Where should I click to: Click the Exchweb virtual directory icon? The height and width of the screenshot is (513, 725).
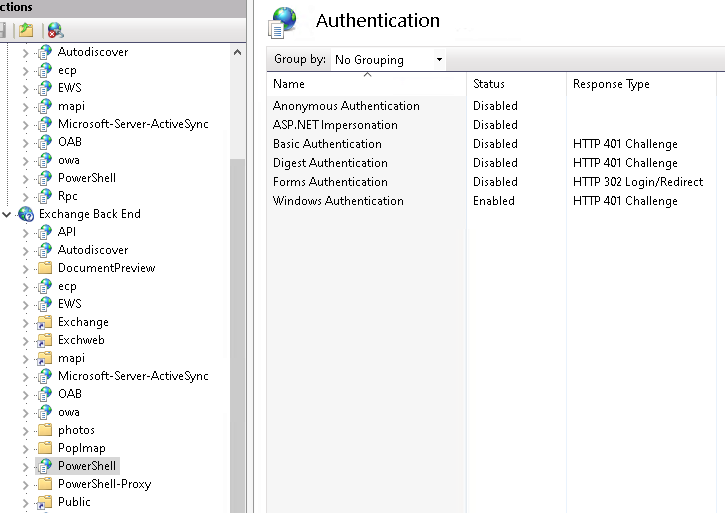pos(45,340)
